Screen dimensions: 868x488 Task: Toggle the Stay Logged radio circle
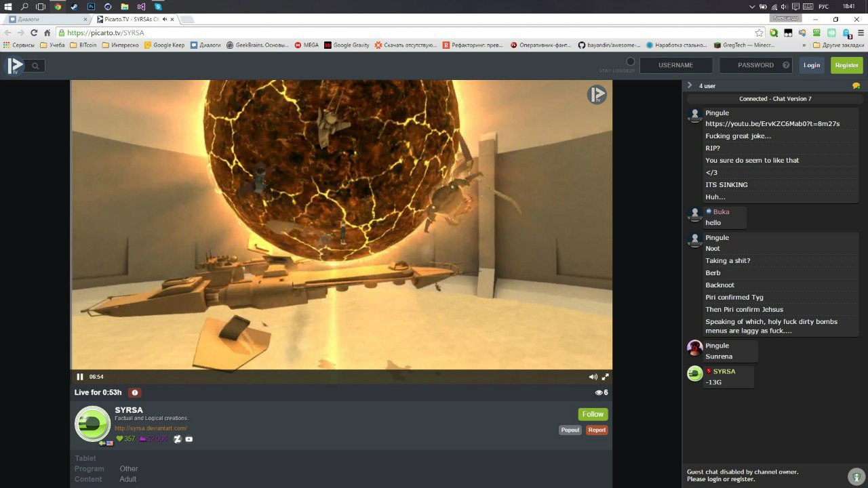pos(630,62)
